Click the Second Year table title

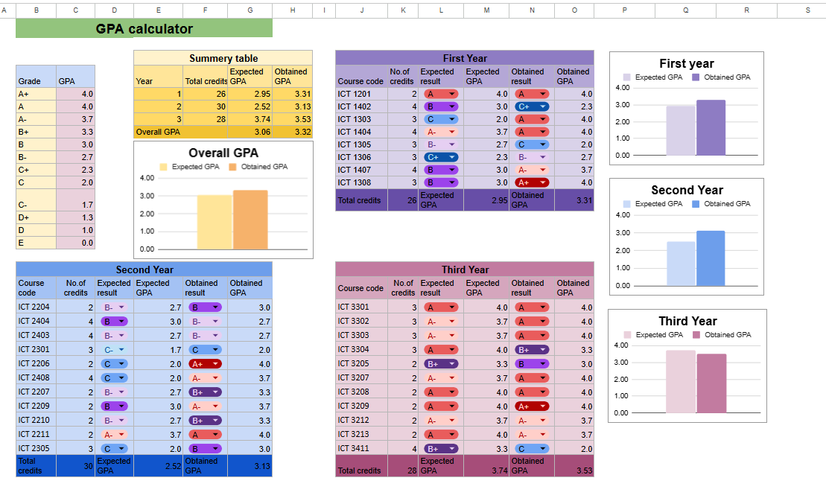coord(144,269)
